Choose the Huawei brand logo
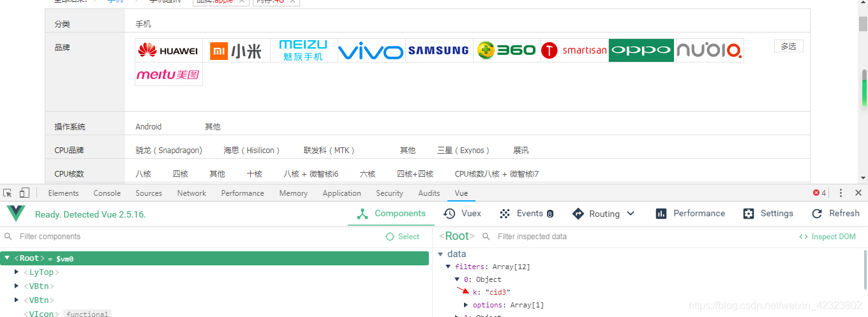This screenshot has height=317, width=868. pyautogui.click(x=168, y=50)
